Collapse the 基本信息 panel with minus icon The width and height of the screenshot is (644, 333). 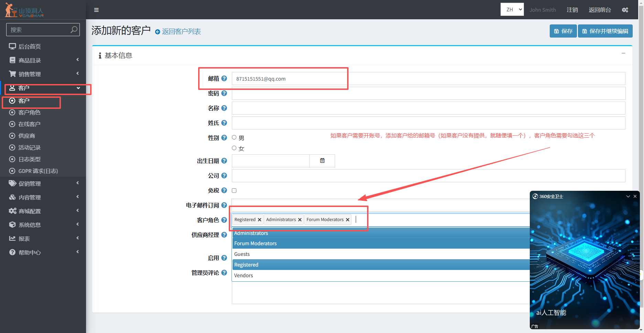[623, 53]
